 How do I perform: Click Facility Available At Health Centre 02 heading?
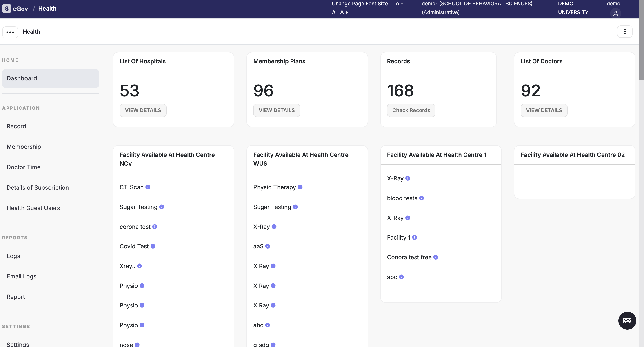coord(573,155)
